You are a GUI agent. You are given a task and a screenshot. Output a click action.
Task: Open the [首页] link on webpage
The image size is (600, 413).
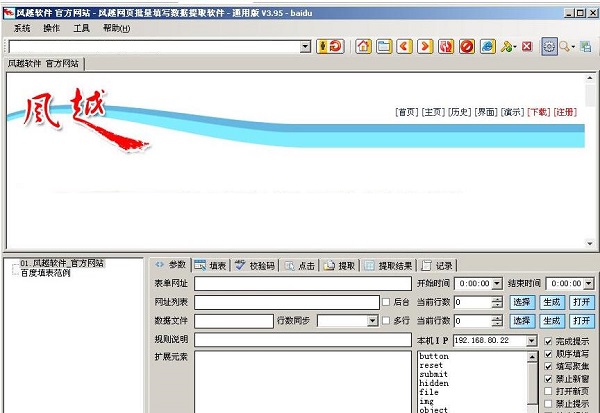coord(407,112)
